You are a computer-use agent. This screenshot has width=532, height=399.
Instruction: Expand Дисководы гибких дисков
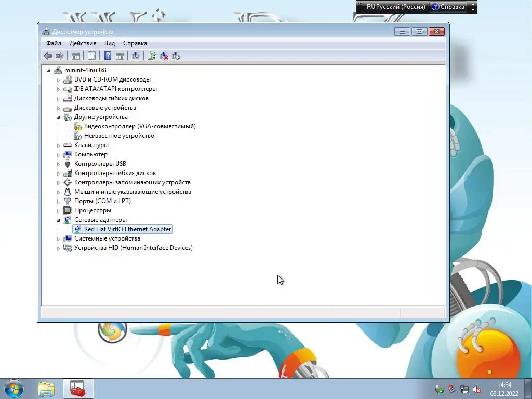point(58,99)
